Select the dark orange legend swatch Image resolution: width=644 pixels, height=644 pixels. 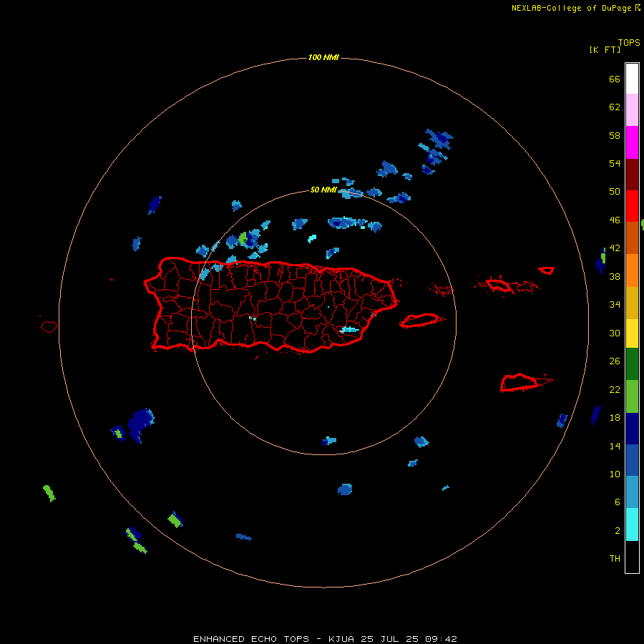click(x=632, y=238)
